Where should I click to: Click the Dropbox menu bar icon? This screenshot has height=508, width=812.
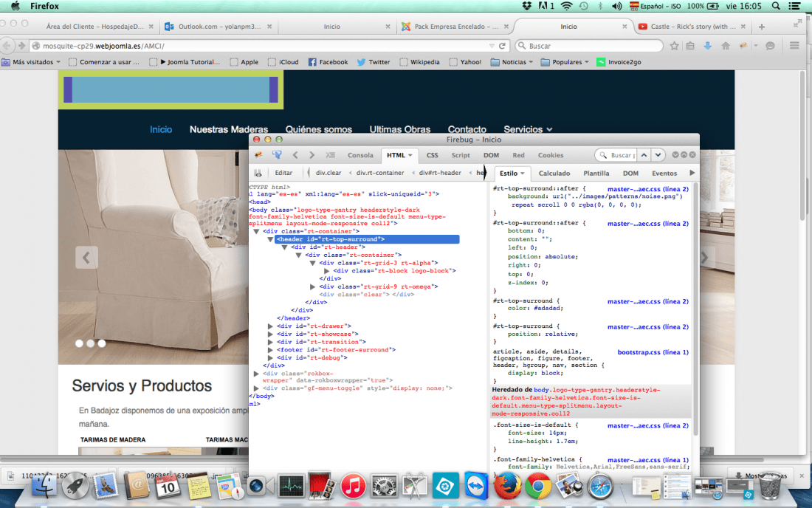526,6
